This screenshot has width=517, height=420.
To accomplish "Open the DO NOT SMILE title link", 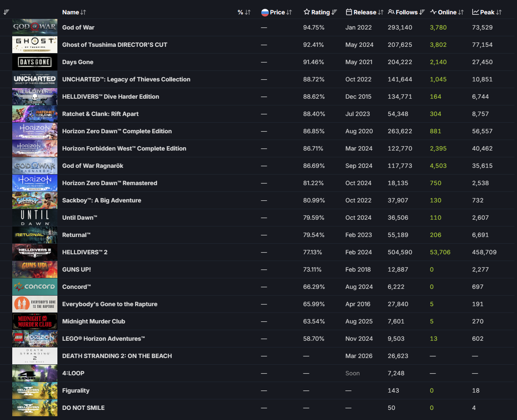I will pyautogui.click(x=84, y=408).
